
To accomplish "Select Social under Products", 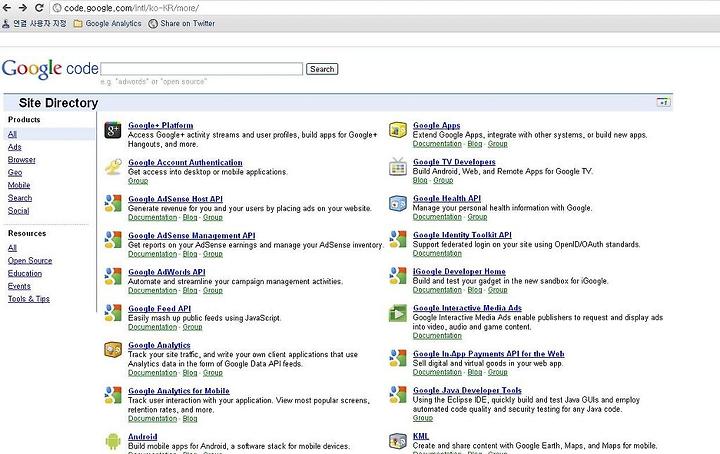I will 18,211.
